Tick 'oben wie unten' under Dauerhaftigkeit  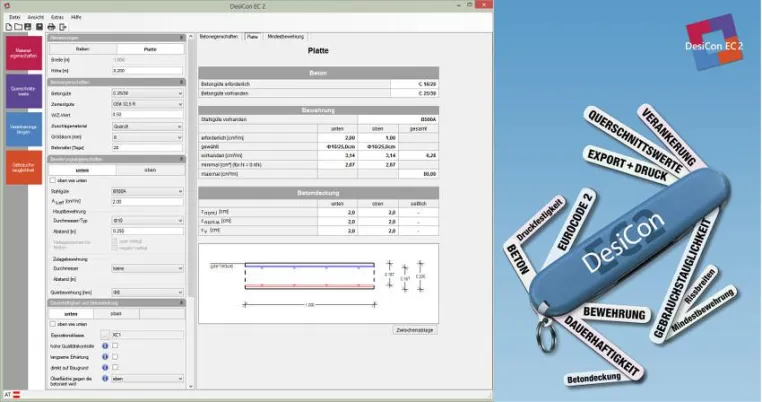[53, 324]
